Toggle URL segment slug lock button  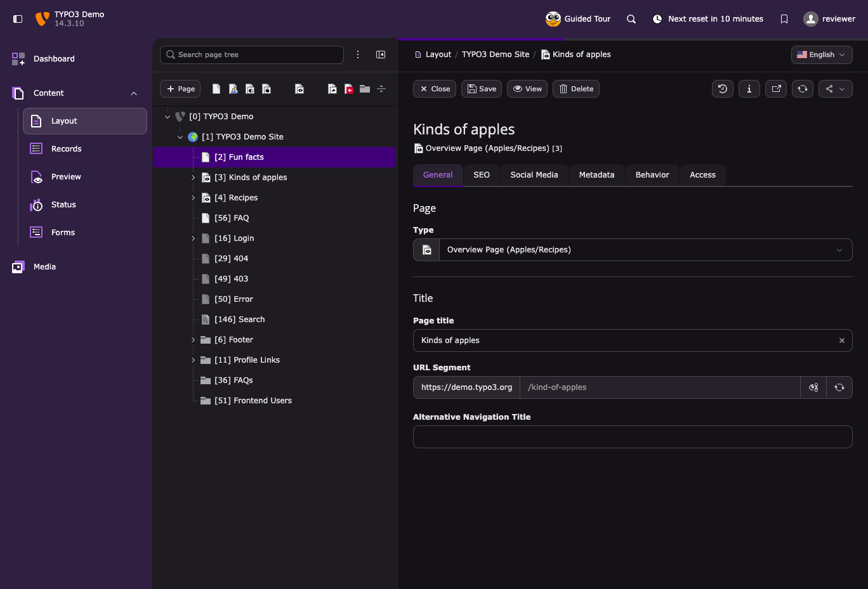click(x=813, y=387)
